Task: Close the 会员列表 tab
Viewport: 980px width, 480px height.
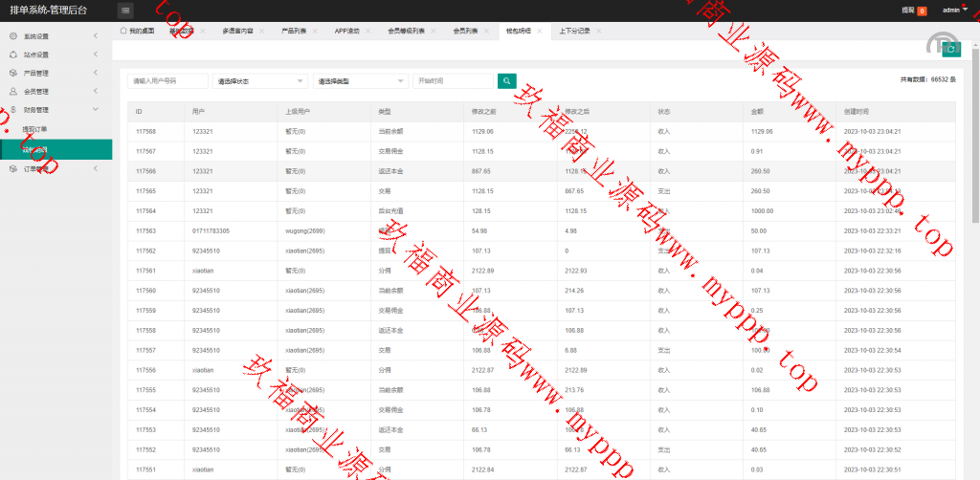Action: 487,31
